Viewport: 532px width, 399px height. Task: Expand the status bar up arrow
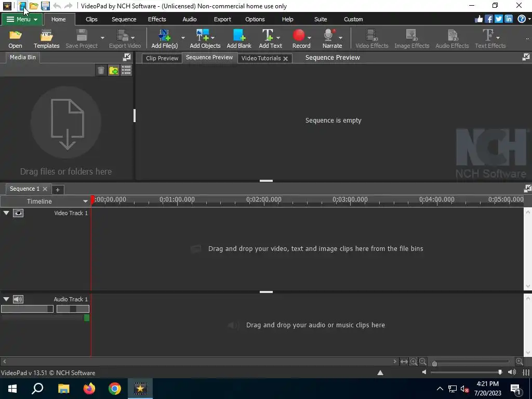pos(380,373)
